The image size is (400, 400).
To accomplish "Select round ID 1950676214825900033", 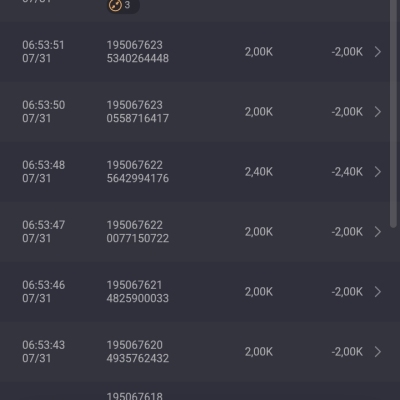I will (138, 292).
